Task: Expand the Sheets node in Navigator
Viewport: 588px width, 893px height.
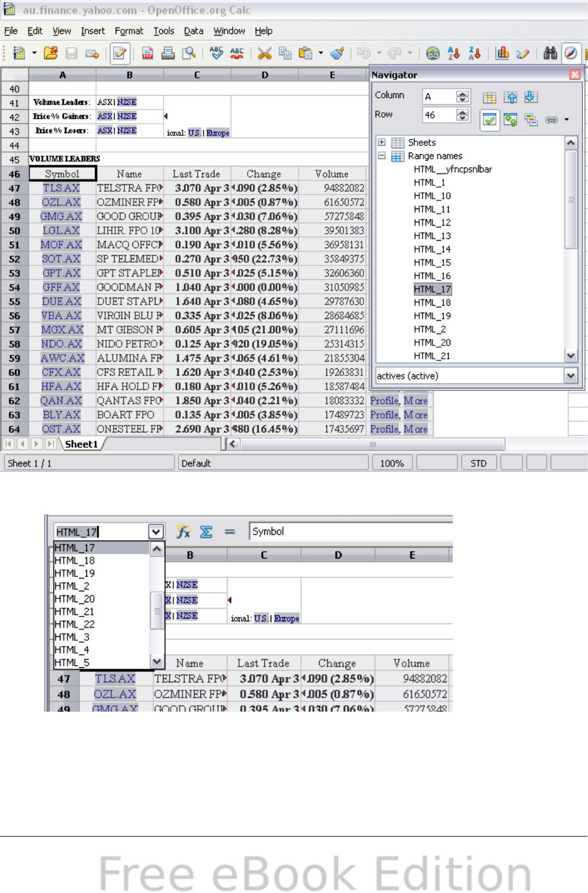Action: point(381,142)
